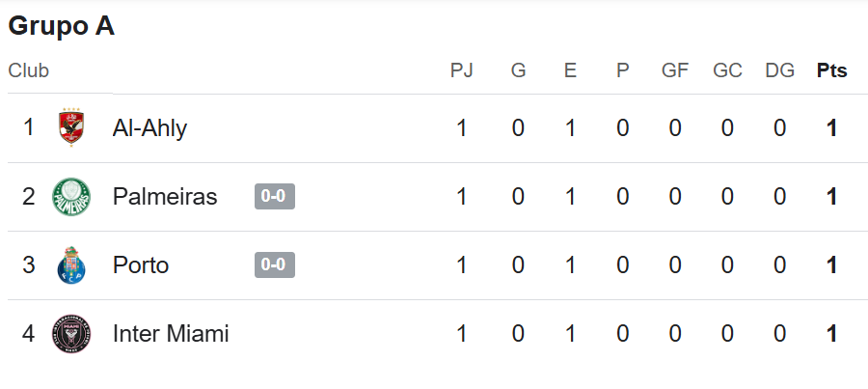Click the Inter Miami club crest
Viewport: 868px width, 389px height.
(71, 334)
